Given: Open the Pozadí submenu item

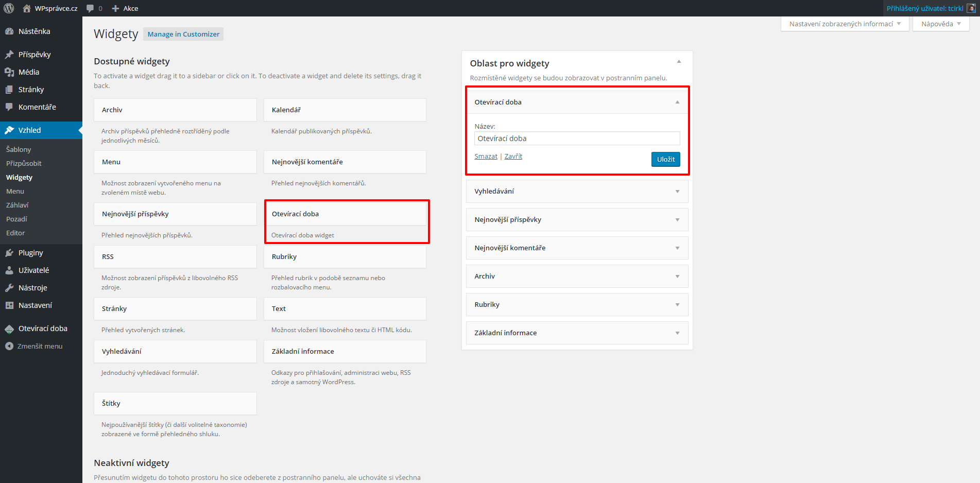Looking at the screenshot, I should coord(16,219).
